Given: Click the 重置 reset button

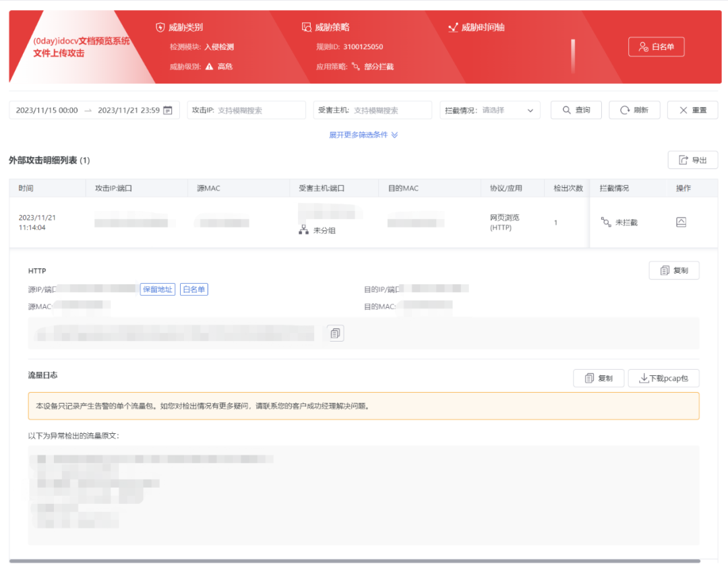Looking at the screenshot, I should (x=693, y=110).
